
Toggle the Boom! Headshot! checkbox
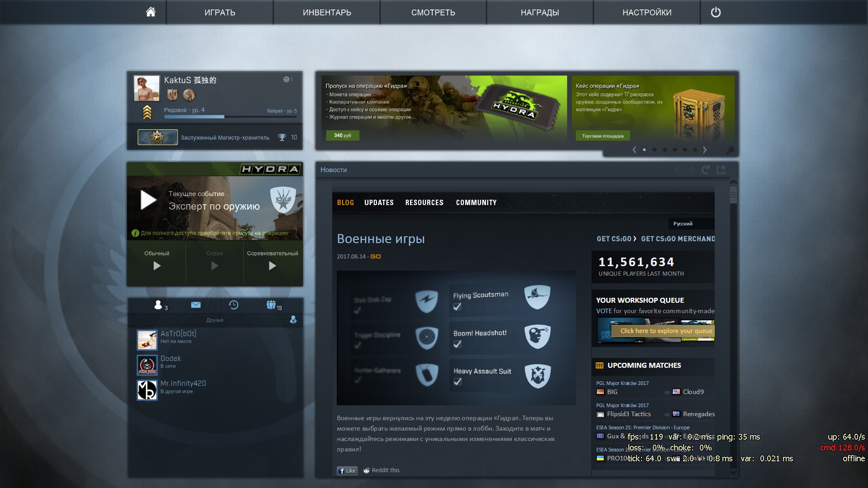click(458, 344)
